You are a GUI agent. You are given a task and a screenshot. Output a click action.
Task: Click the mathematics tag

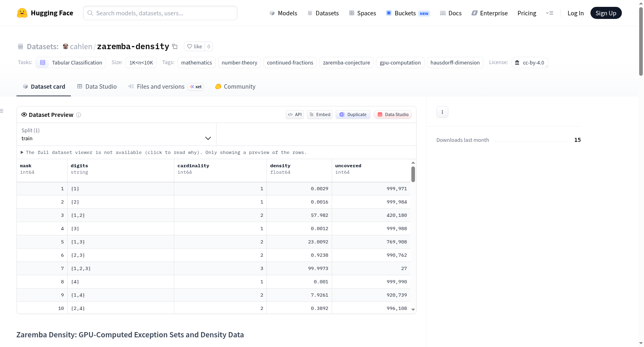196,62
